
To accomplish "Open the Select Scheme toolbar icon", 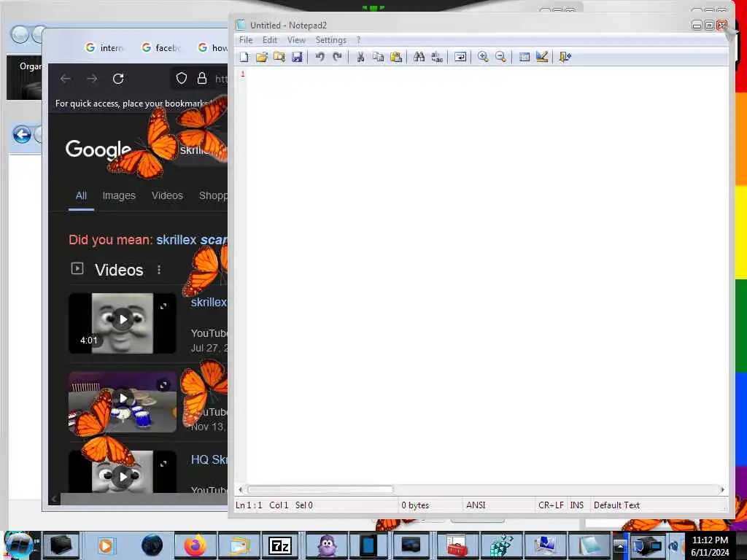I will [x=524, y=57].
